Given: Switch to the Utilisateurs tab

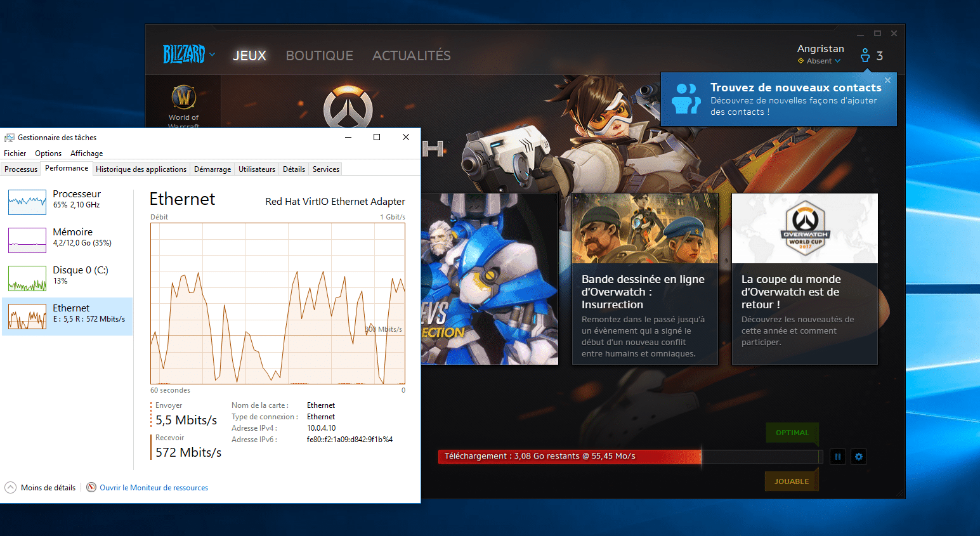Looking at the screenshot, I should pyautogui.click(x=257, y=169).
